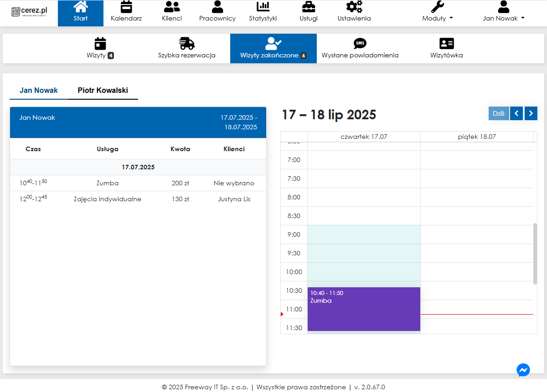The width and height of the screenshot is (547, 392).
Task: Click the purple Zumba calendar event
Action: tap(364, 310)
